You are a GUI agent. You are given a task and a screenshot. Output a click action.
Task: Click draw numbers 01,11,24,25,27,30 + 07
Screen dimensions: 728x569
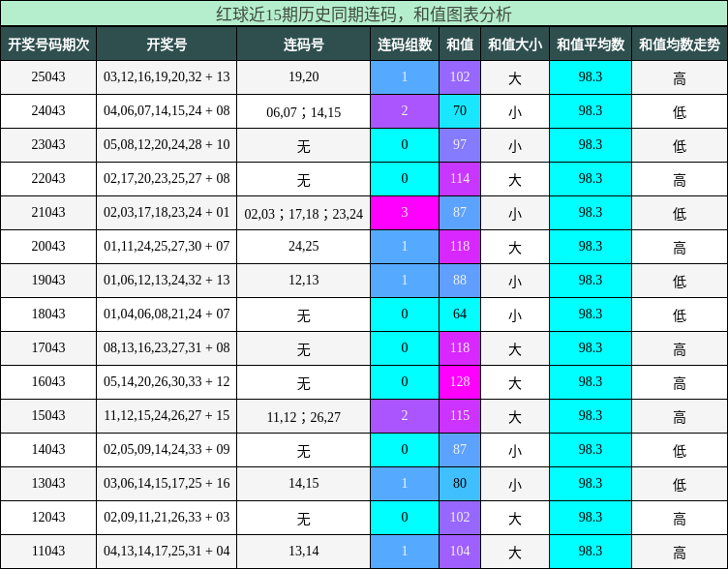(167, 246)
